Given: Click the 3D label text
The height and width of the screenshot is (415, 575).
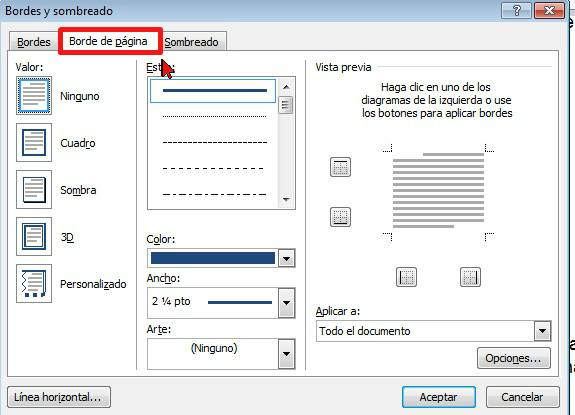Looking at the screenshot, I should click(x=67, y=237).
